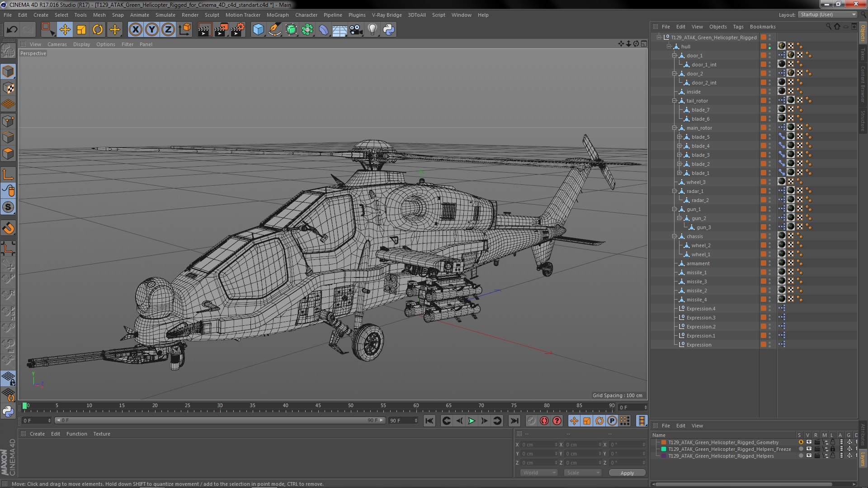The height and width of the screenshot is (488, 868).
Task: Expand the blade_5 tree node
Action: point(679,137)
